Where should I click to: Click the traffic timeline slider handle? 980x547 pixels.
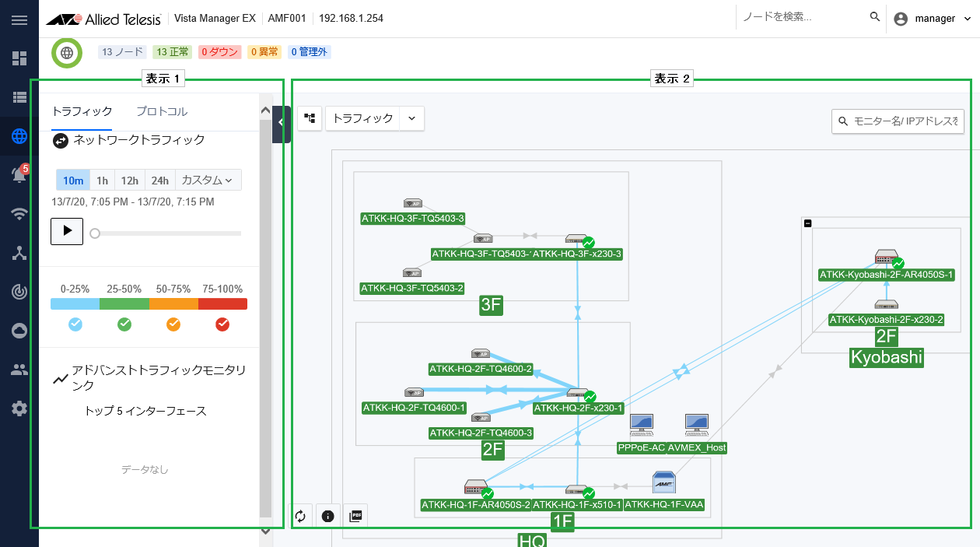(x=95, y=233)
